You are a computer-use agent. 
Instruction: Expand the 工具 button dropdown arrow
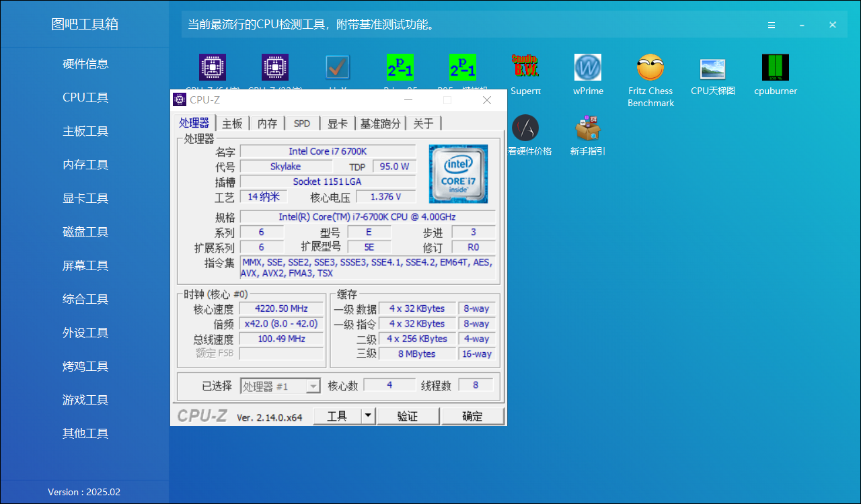[x=369, y=416]
